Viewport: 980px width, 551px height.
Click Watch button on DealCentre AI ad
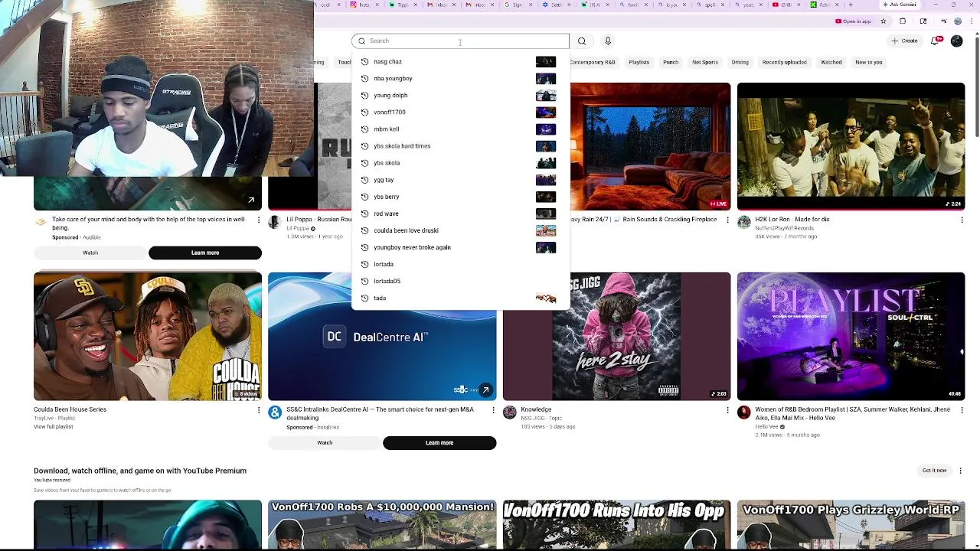pyautogui.click(x=325, y=442)
